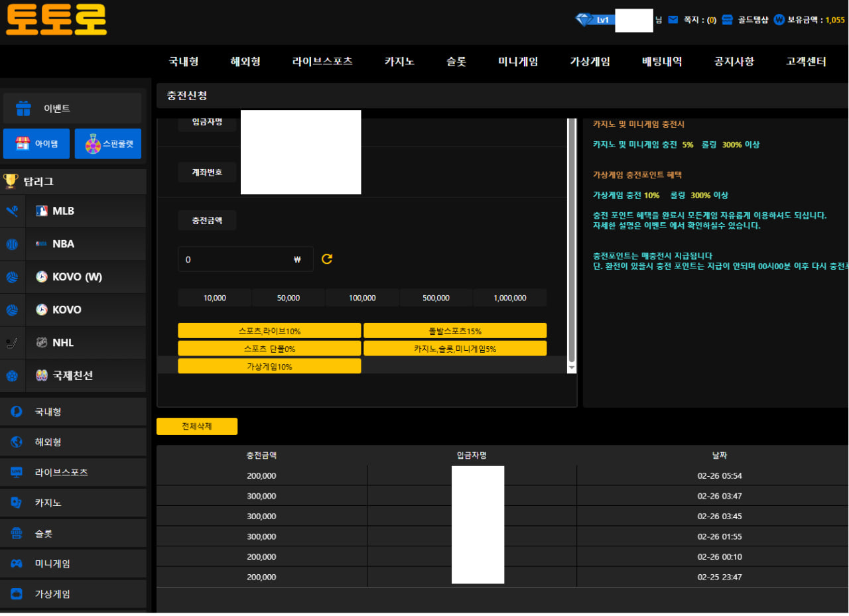Image resolution: width=849 pixels, height=616 pixels.
Task: Select the MLB league icon
Action: point(42,212)
